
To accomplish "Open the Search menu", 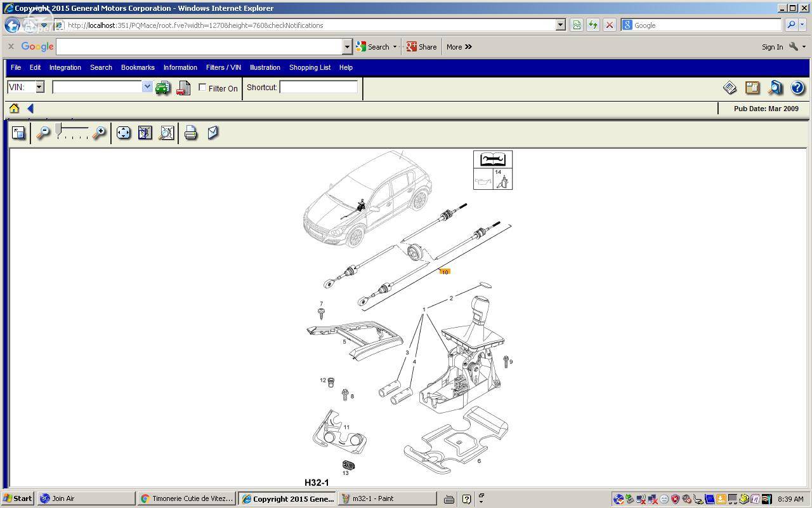I will click(101, 67).
